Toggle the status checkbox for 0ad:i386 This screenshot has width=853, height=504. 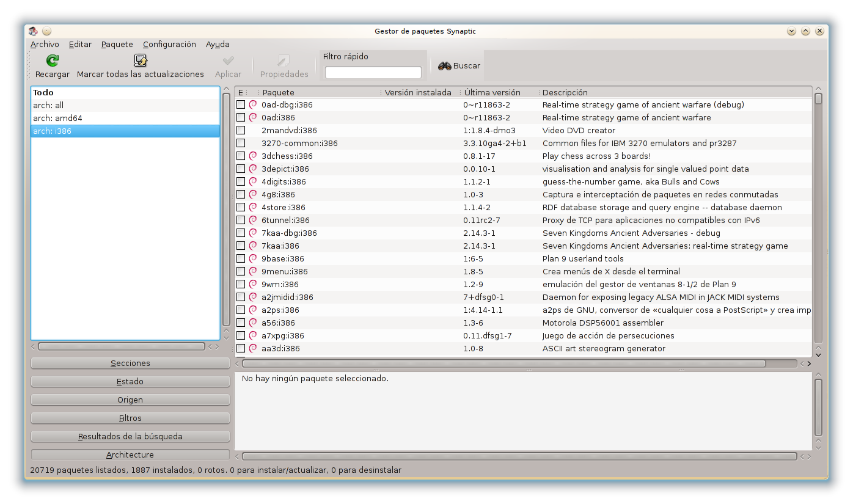click(x=241, y=117)
